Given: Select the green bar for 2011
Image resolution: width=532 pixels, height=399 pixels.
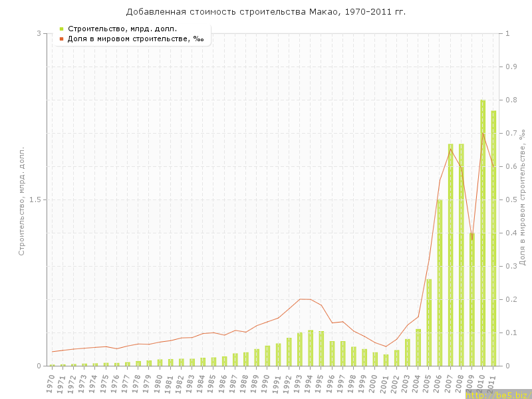Looking at the screenshot, I should 493,238.
